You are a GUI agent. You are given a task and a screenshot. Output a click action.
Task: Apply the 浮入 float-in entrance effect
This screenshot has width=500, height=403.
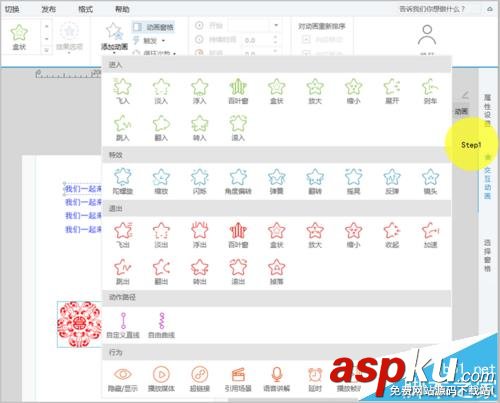coord(200,91)
